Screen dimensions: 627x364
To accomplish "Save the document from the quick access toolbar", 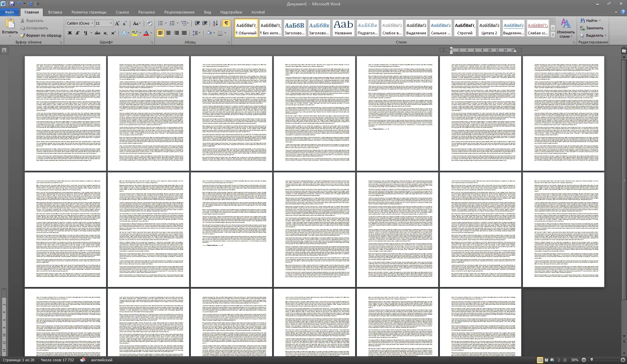I will [x=12, y=4].
